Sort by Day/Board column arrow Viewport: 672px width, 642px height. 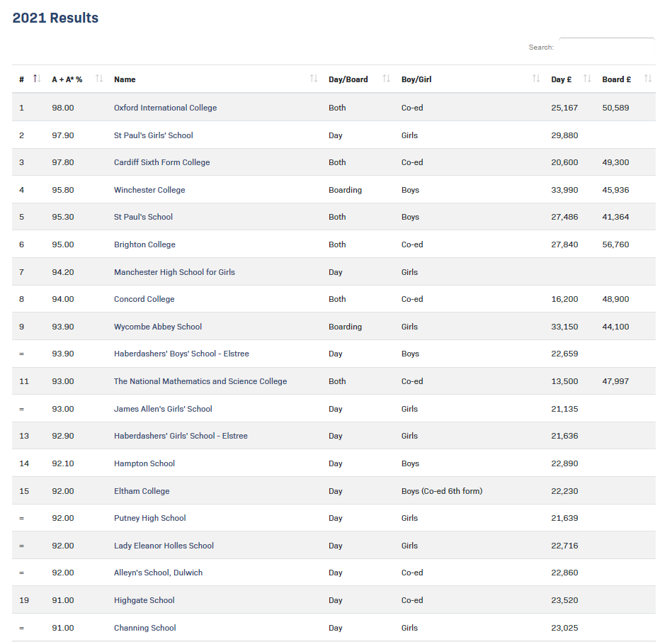click(x=386, y=79)
